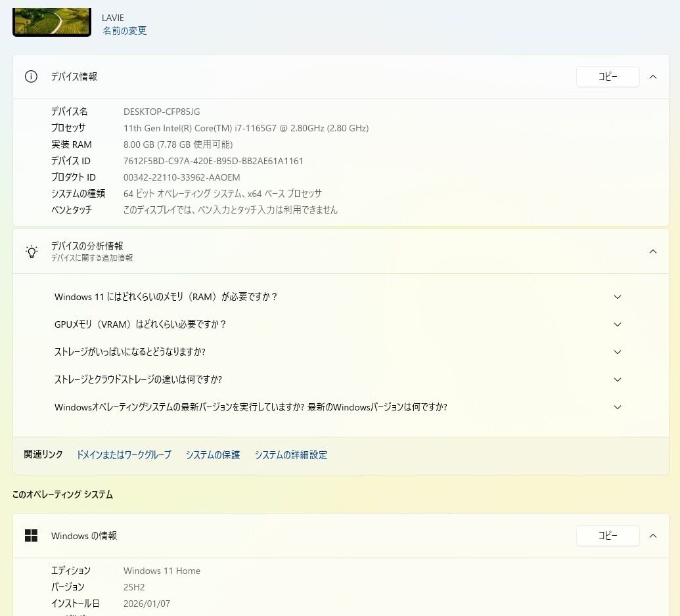The image size is (680, 616).
Task: Click the エディション label
Action: click(x=71, y=571)
